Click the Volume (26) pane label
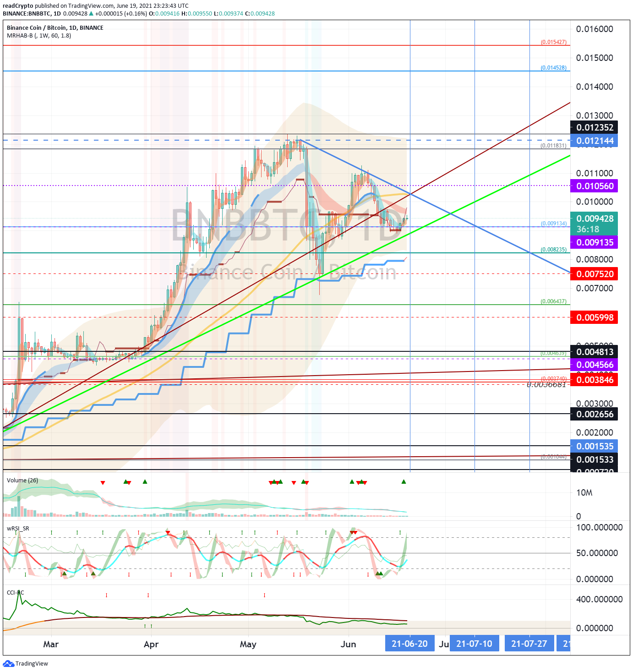This screenshot has width=633, height=672. click(x=22, y=480)
